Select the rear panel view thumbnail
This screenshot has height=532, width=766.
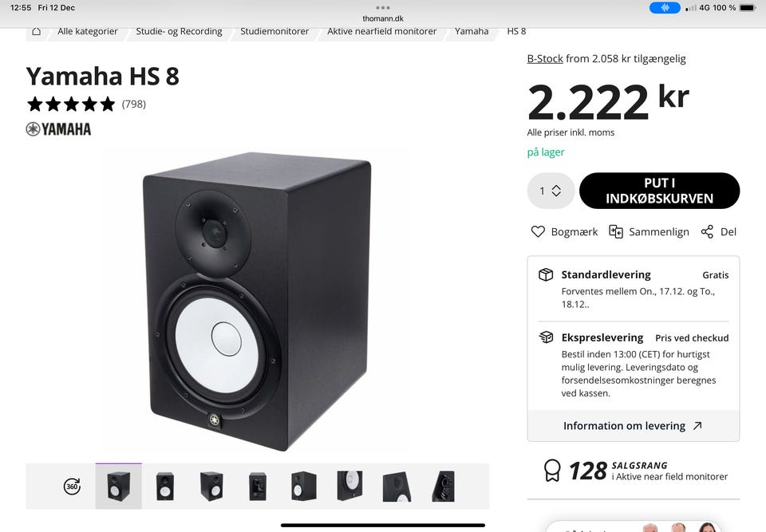click(x=258, y=486)
